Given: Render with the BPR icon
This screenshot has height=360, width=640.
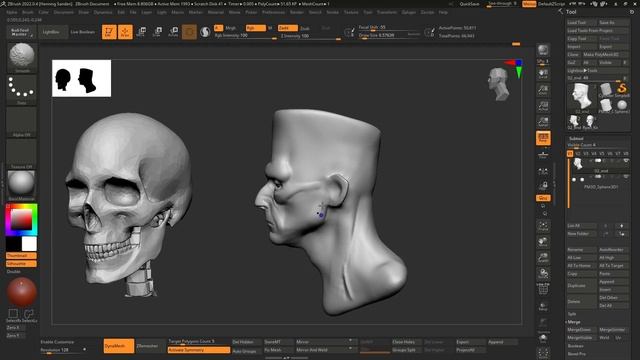Looking at the screenshot, I should 543,50.
